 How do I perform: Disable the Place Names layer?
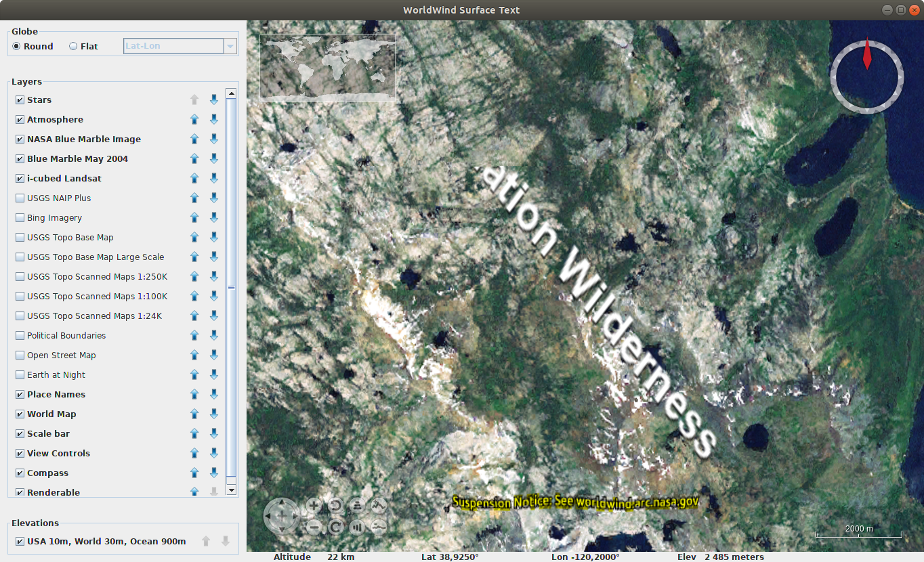click(x=20, y=394)
